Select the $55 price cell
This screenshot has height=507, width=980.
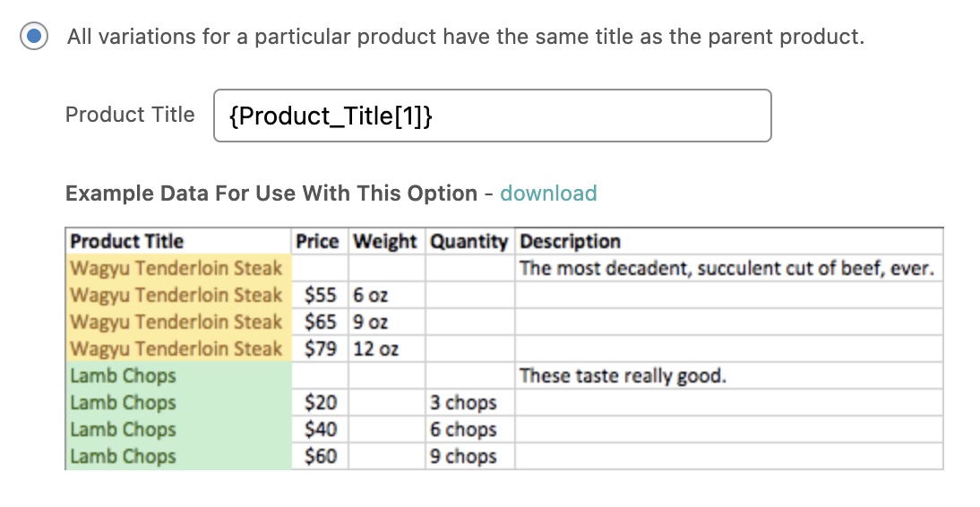[320, 295]
